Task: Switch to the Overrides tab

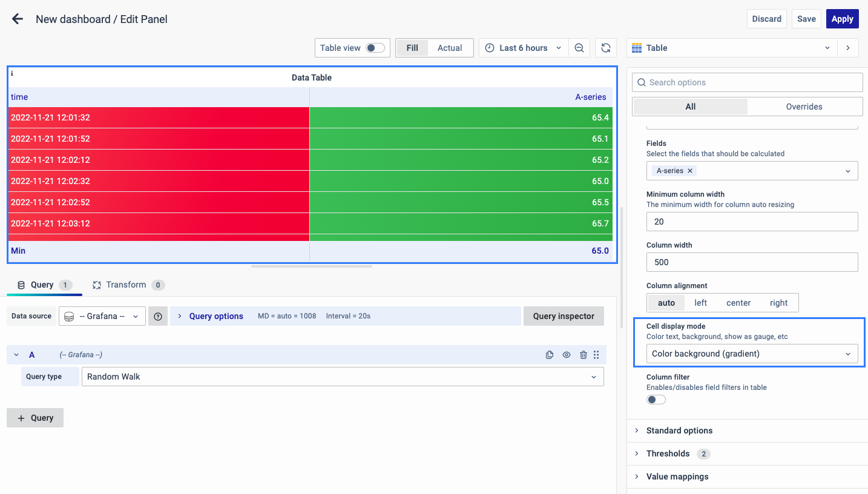Action: (804, 107)
